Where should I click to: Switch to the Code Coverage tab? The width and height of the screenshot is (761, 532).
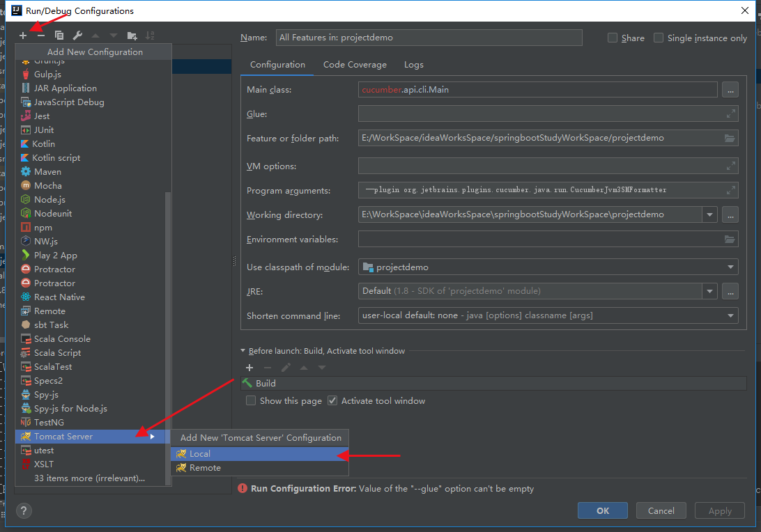click(x=355, y=65)
